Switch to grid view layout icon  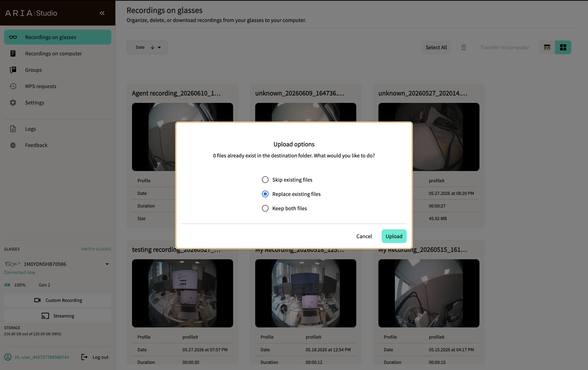pos(563,47)
